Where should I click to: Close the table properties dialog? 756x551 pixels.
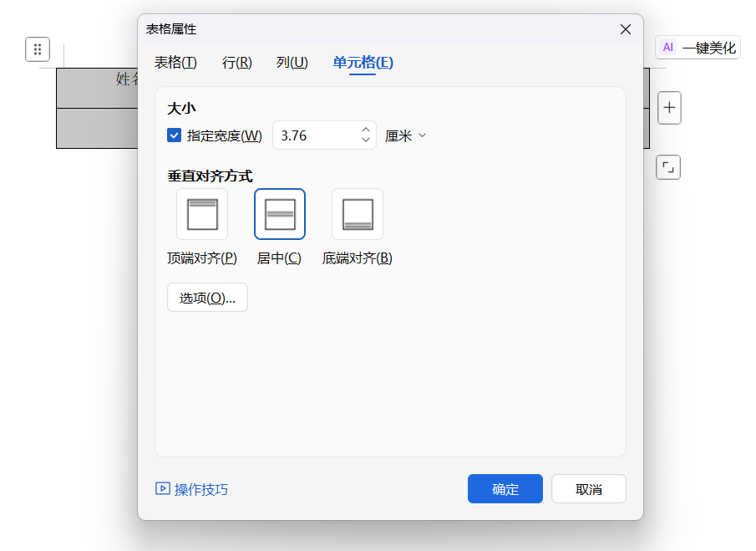(626, 29)
